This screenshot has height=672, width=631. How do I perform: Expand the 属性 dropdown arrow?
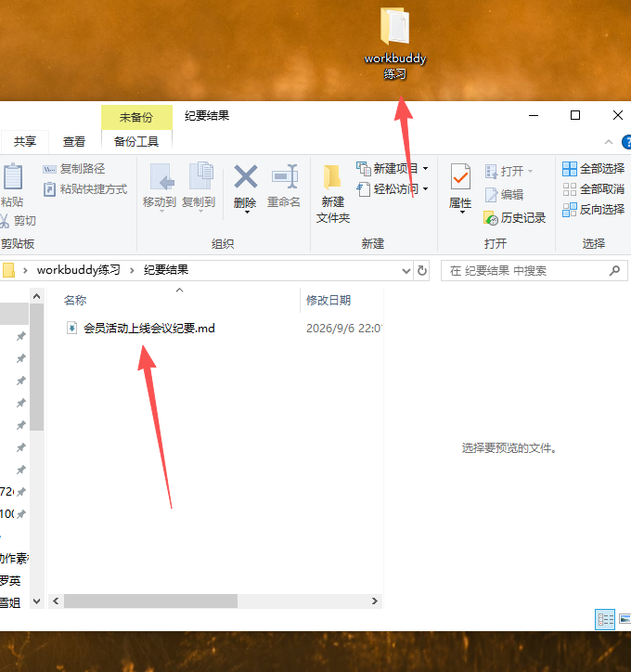(x=462, y=213)
